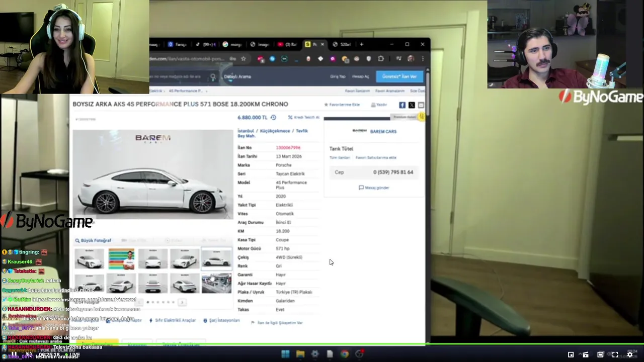Open Sıfır Elektrikli Araçlar link
The image size is (644, 362).
point(172,320)
